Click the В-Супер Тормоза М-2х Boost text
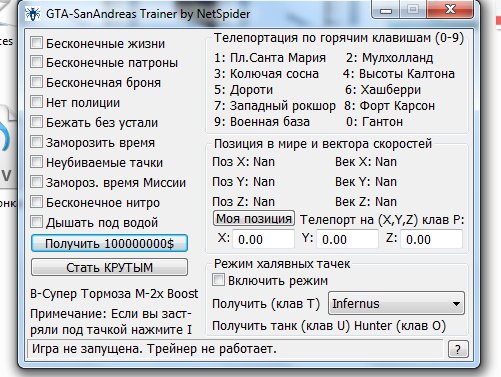This screenshot has height=377, width=501. [114, 294]
